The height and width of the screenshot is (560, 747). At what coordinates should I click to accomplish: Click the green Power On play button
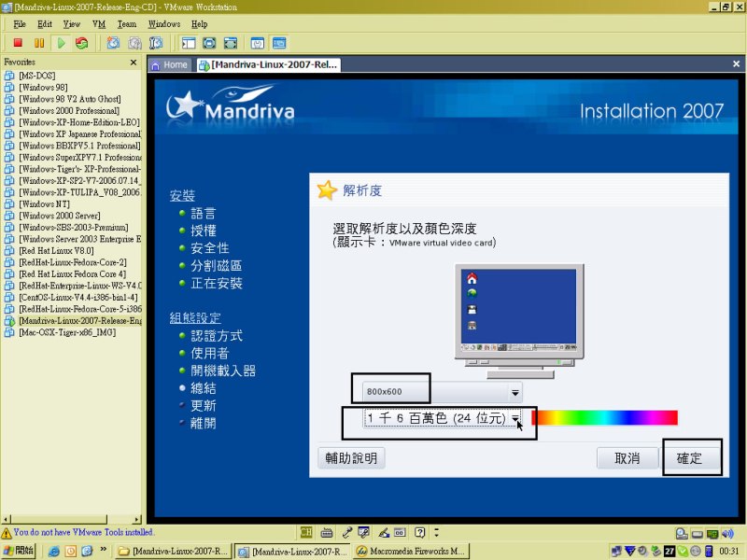pyautogui.click(x=61, y=43)
